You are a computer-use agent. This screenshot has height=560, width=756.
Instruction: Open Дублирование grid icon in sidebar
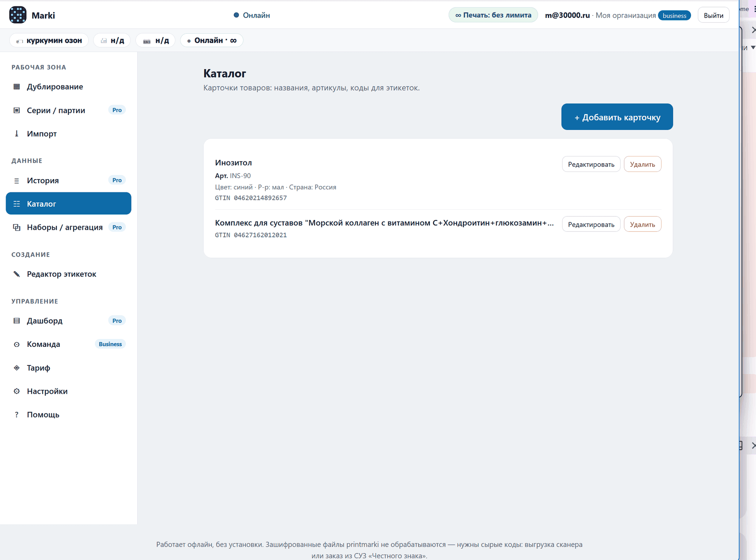tap(17, 87)
